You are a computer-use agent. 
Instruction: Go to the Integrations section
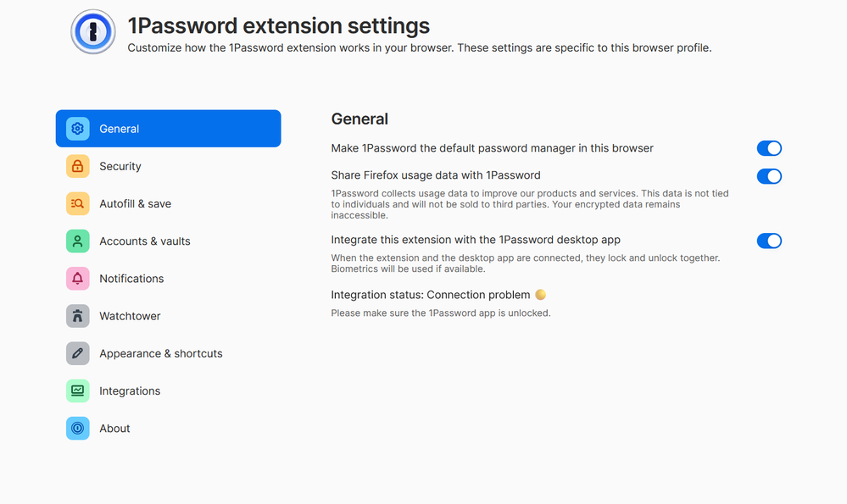tap(130, 390)
